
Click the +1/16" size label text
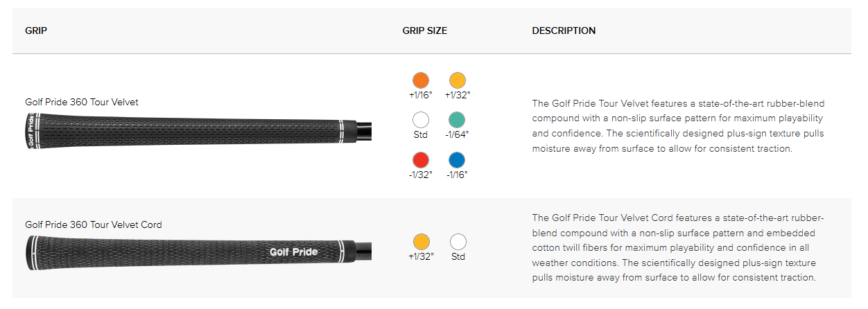[420, 95]
